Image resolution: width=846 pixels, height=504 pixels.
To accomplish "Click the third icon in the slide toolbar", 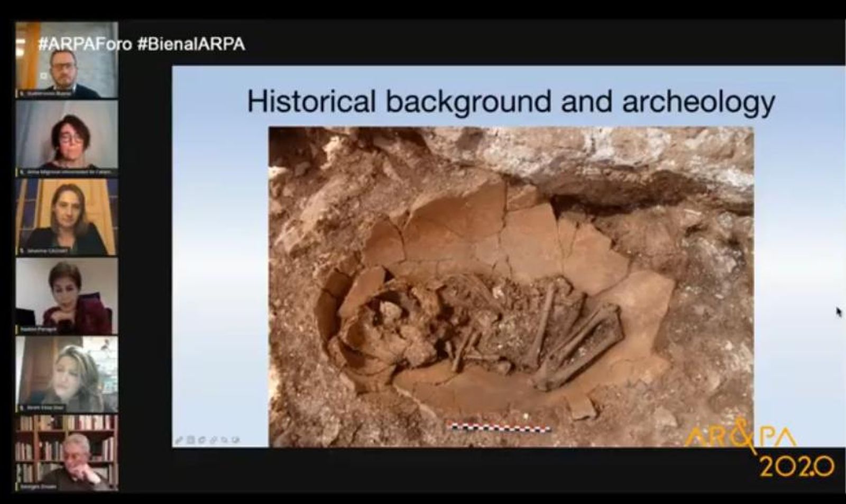I will (201, 440).
